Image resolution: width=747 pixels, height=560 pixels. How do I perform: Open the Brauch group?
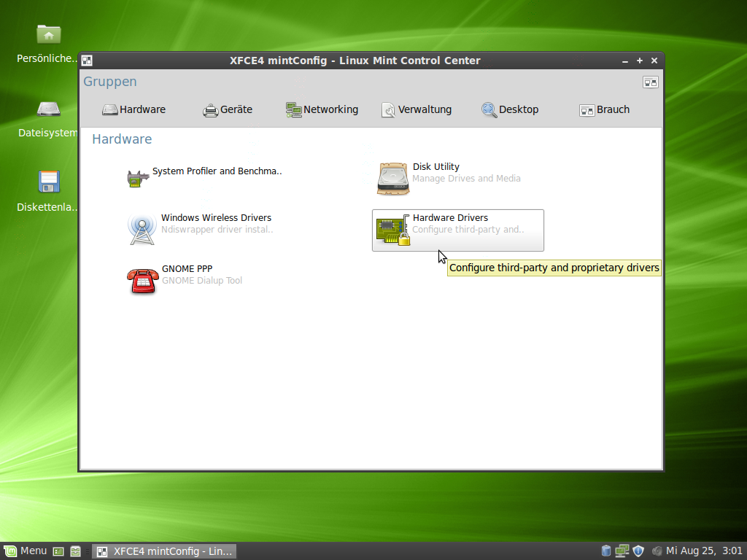coord(604,110)
